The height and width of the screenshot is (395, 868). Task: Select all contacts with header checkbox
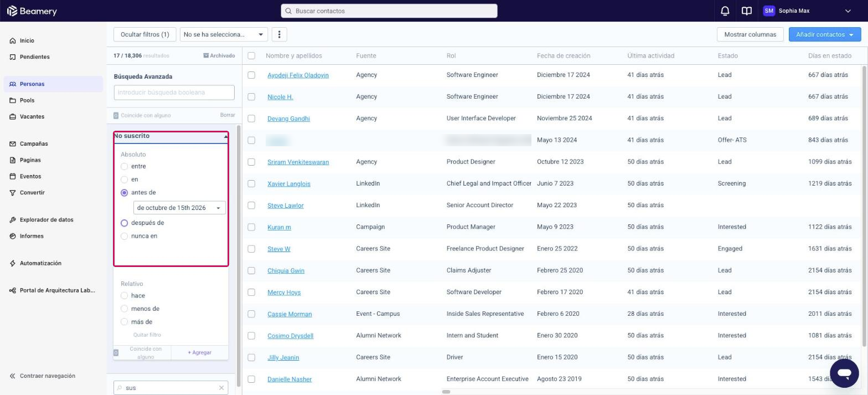251,55
